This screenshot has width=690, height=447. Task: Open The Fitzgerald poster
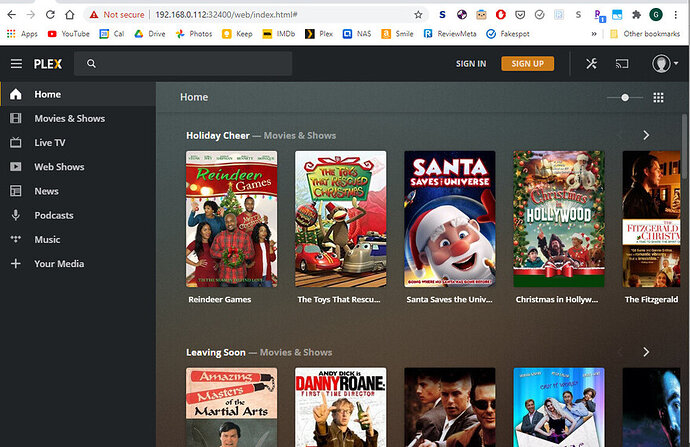pos(651,219)
